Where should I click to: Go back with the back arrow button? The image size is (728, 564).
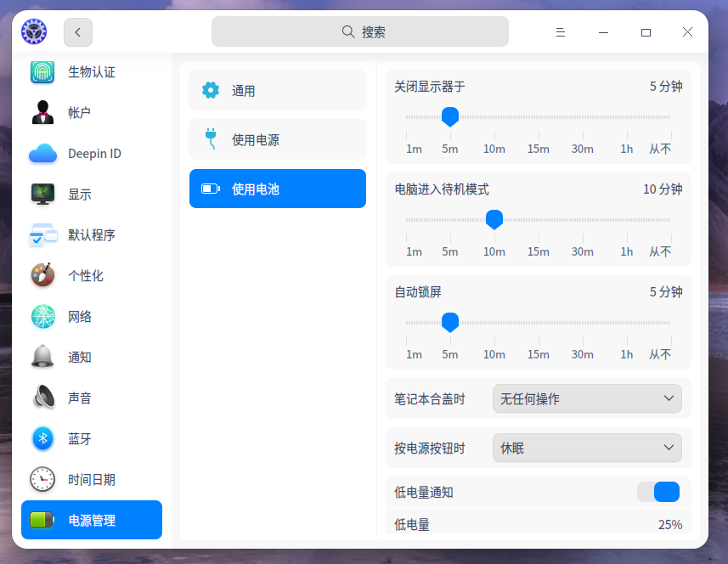click(x=78, y=32)
